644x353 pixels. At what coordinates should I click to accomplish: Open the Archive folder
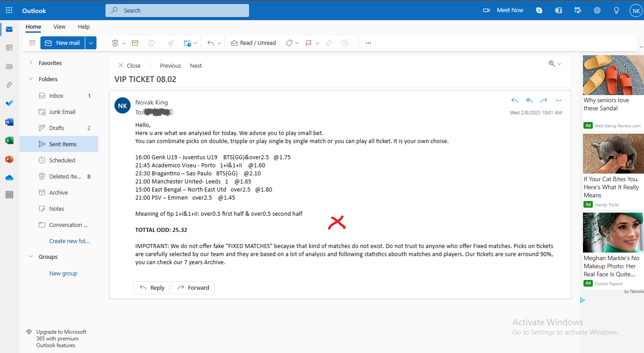(59, 192)
